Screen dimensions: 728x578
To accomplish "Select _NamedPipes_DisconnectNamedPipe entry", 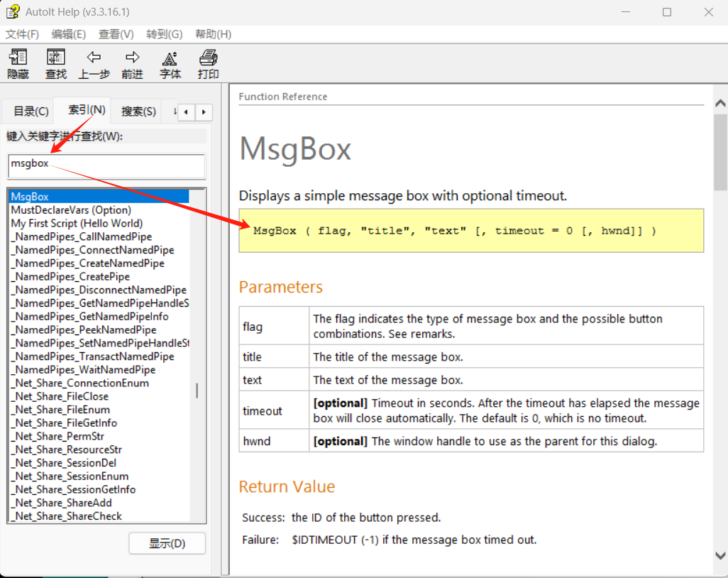I will [99, 290].
